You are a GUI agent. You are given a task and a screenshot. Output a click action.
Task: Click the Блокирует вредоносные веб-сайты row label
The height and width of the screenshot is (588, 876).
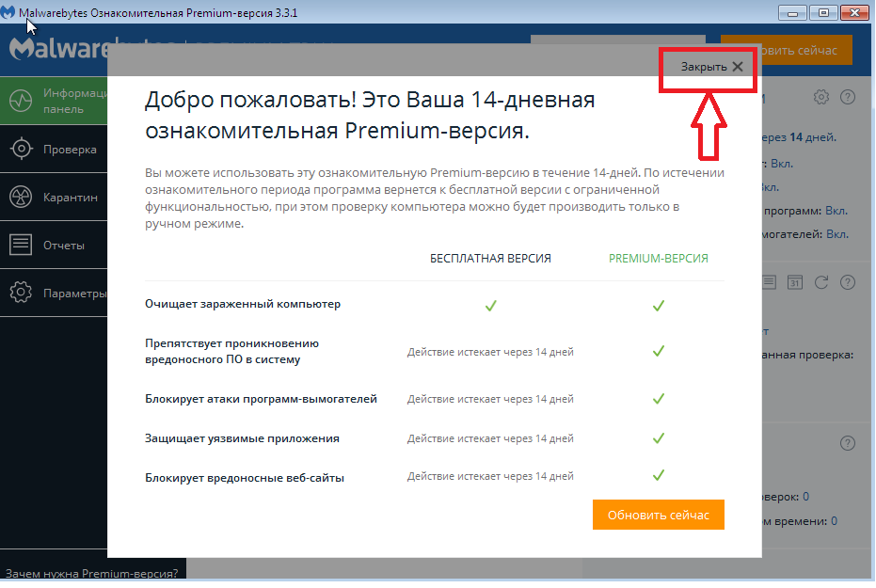pos(244,478)
